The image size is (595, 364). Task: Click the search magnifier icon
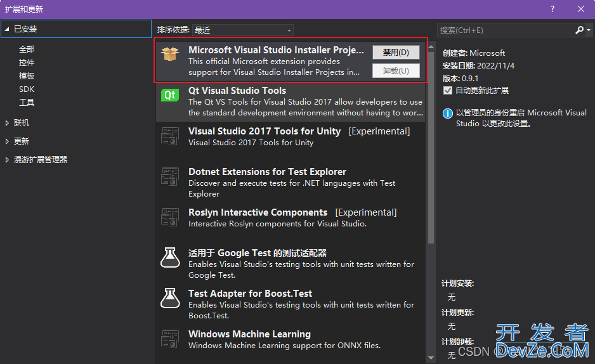pyautogui.click(x=579, y=30)
